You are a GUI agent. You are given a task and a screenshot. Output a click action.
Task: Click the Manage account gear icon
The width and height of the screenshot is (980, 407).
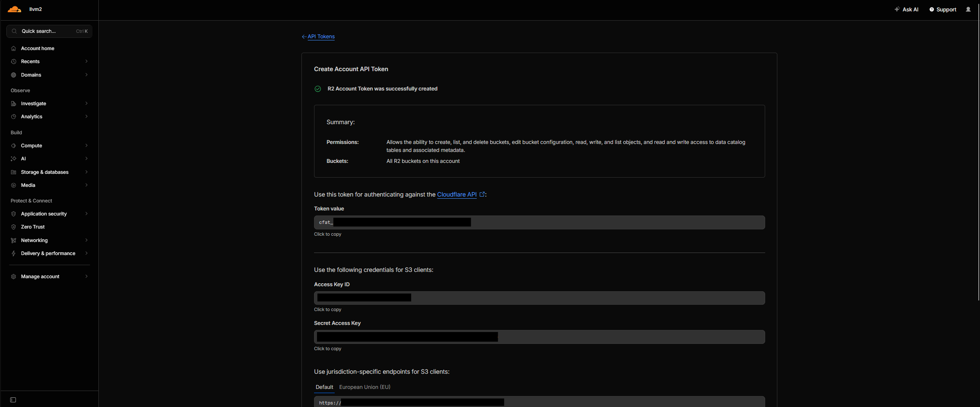coord(13,277)
